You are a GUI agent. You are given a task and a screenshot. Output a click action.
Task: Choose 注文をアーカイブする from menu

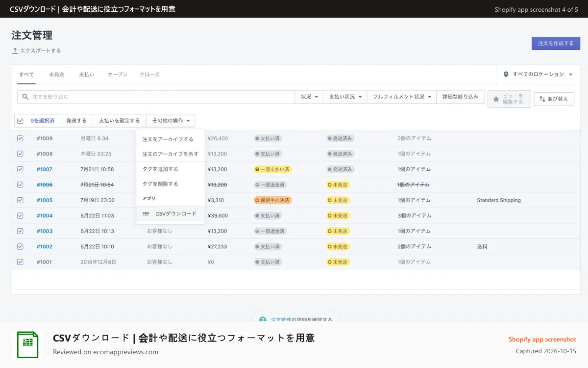point(171,139)
